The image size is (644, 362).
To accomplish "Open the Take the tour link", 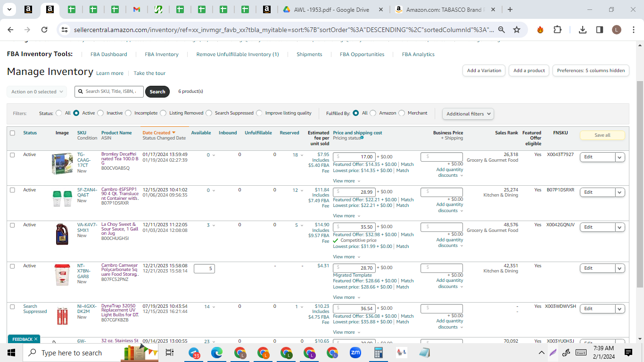I will [149, 74].
